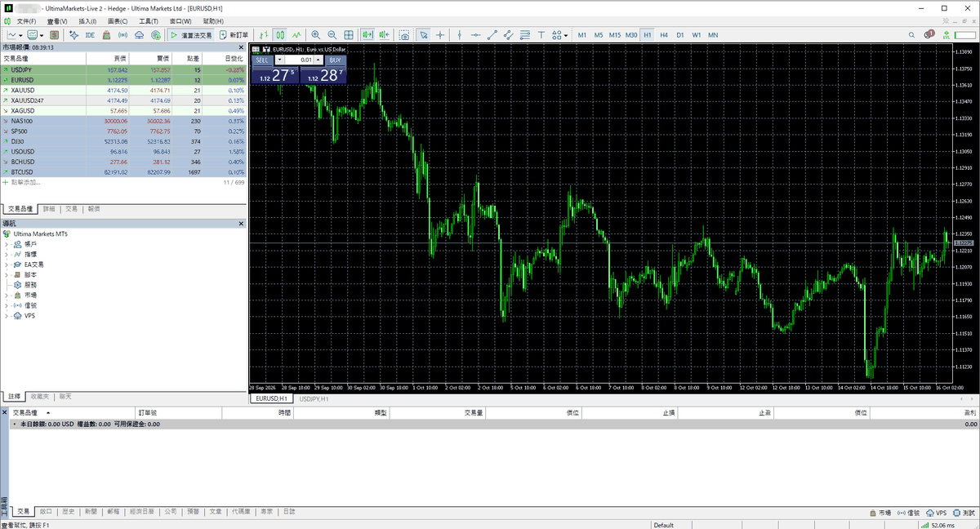The height and width of the screenshot is (529, 980).
Task: Select the trendline drawing tool
Action: coord(492,35)
